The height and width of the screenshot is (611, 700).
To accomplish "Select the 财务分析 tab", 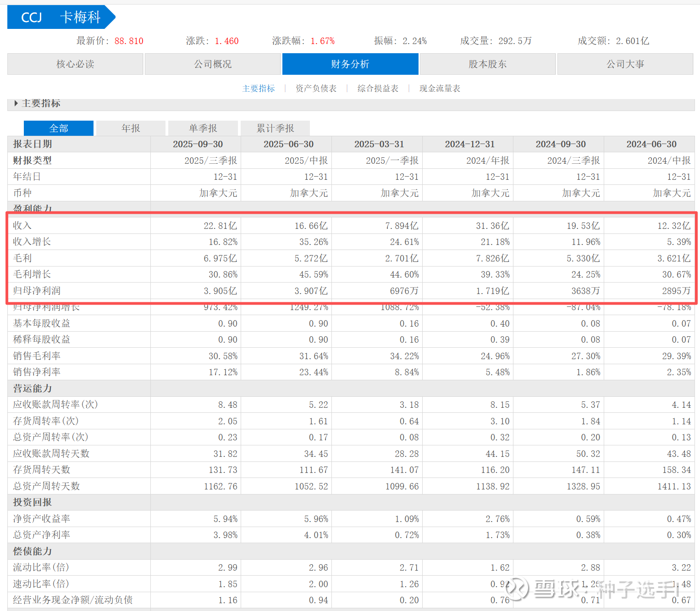I will [350, 64].
